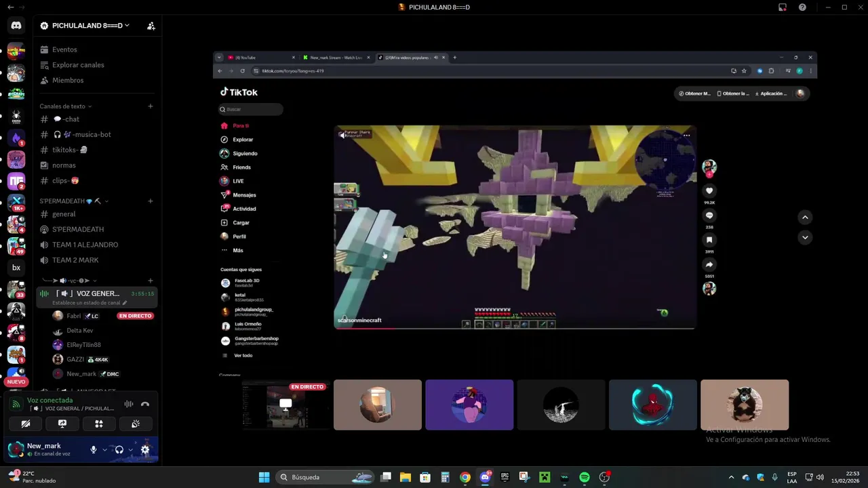Open Discord direct messages home icon
868x488 pixels.
16,25
